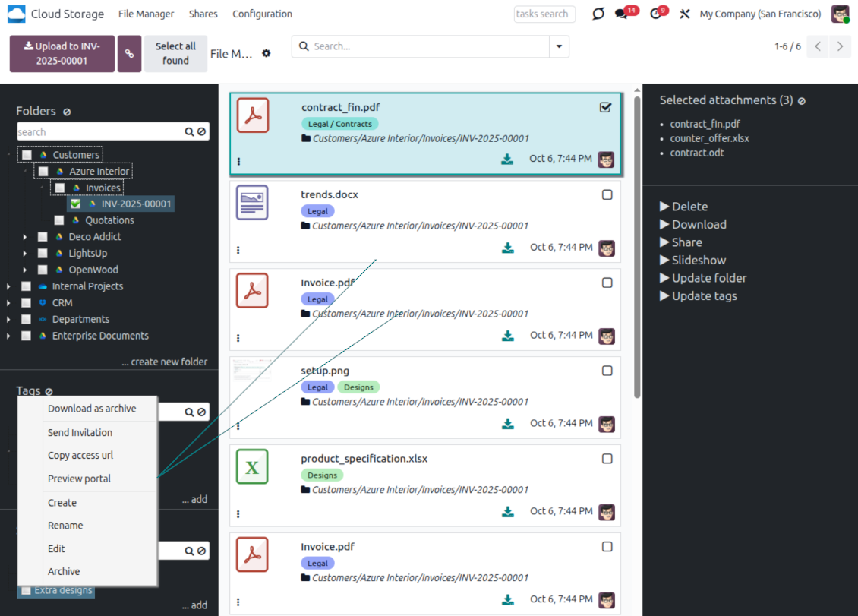Open the gear settings next to File Manager

[267, 54]
